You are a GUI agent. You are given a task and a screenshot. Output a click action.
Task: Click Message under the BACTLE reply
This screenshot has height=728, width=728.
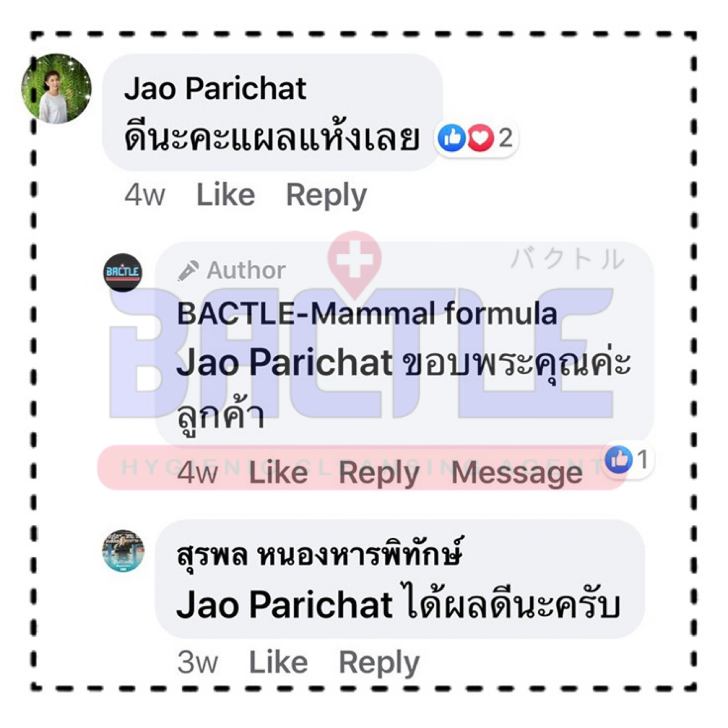coord(517,473)
